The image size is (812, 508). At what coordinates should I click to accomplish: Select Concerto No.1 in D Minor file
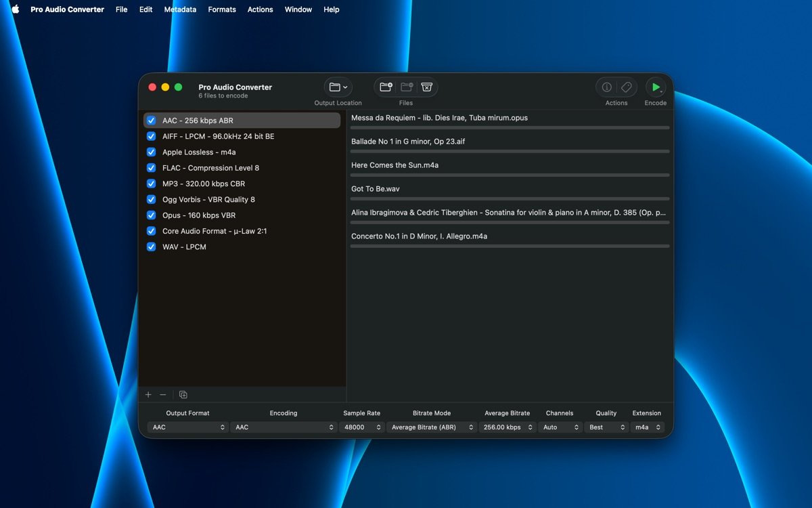[510, 239]
